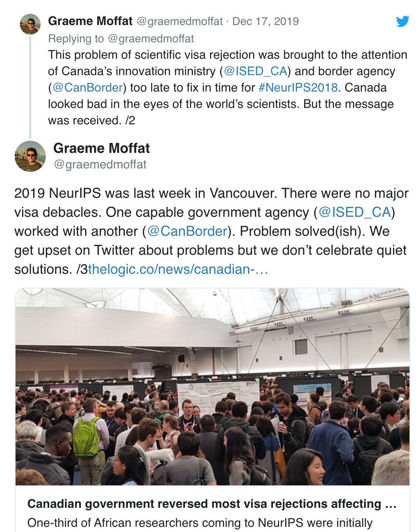The height and width of the screenshot is (532, 419).
Task: Follow @graemedmoffat in the 'Replying to' line
Action: [150, 38]
